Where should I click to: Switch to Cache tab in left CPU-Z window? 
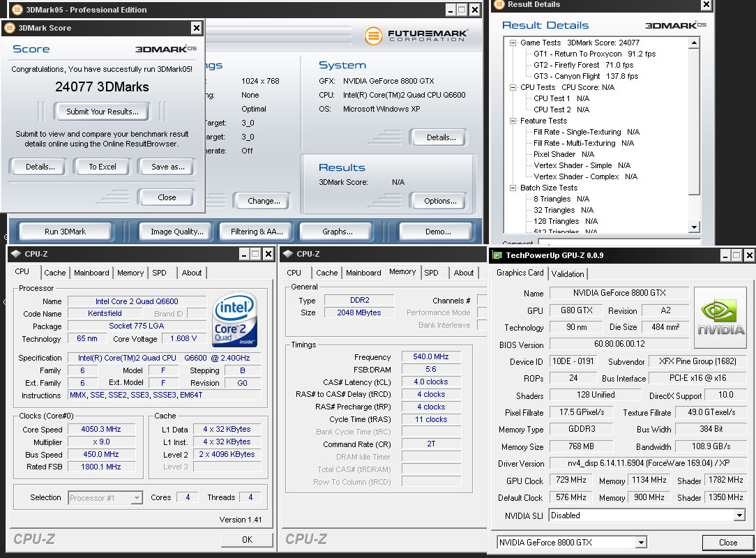pos(55,273)
